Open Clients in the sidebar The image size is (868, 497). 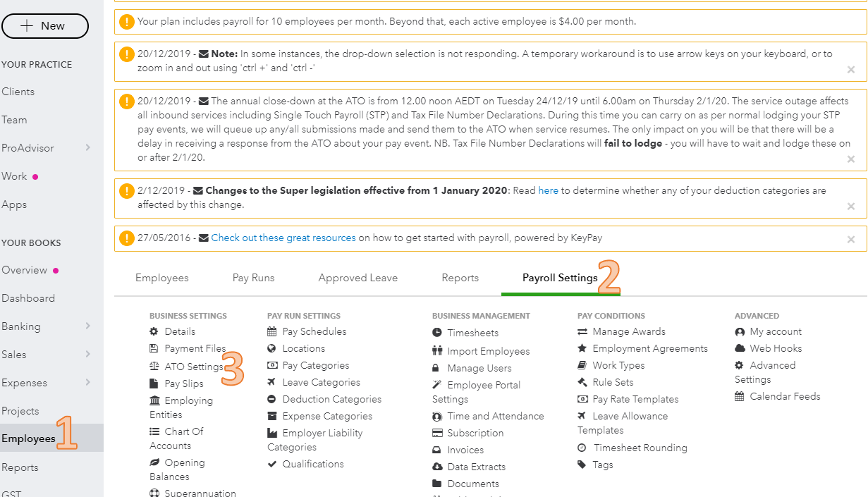click(x=18, y=92)
